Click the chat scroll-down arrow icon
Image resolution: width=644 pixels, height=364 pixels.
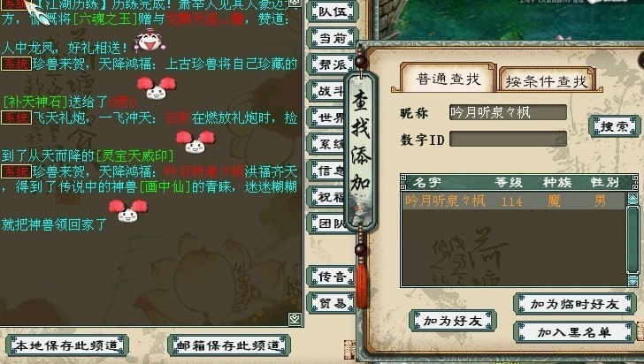point(295,319)
